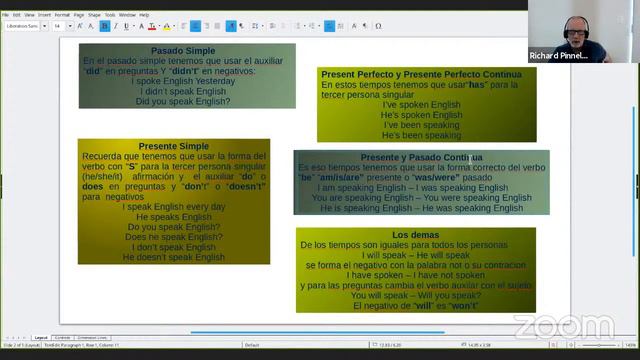Open Character formatting dialog icon
The height and width of the screenshot is (360, 640).
tap(354, 26)
